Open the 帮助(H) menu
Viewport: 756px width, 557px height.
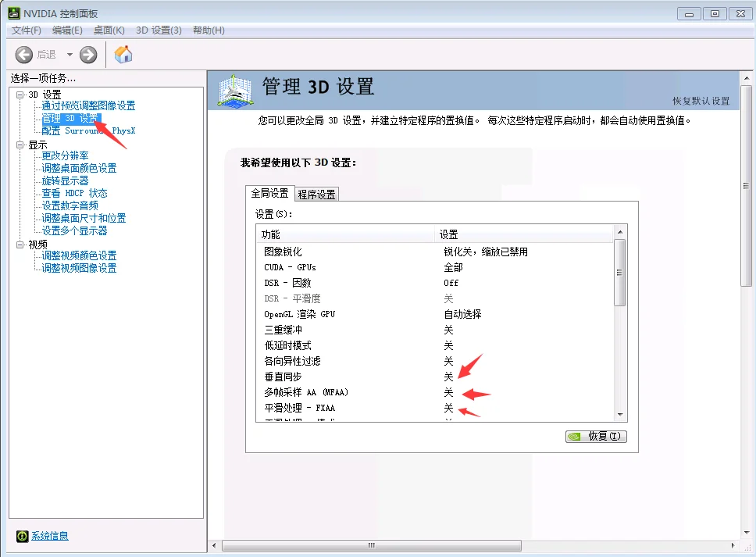[x=209, y=30]
